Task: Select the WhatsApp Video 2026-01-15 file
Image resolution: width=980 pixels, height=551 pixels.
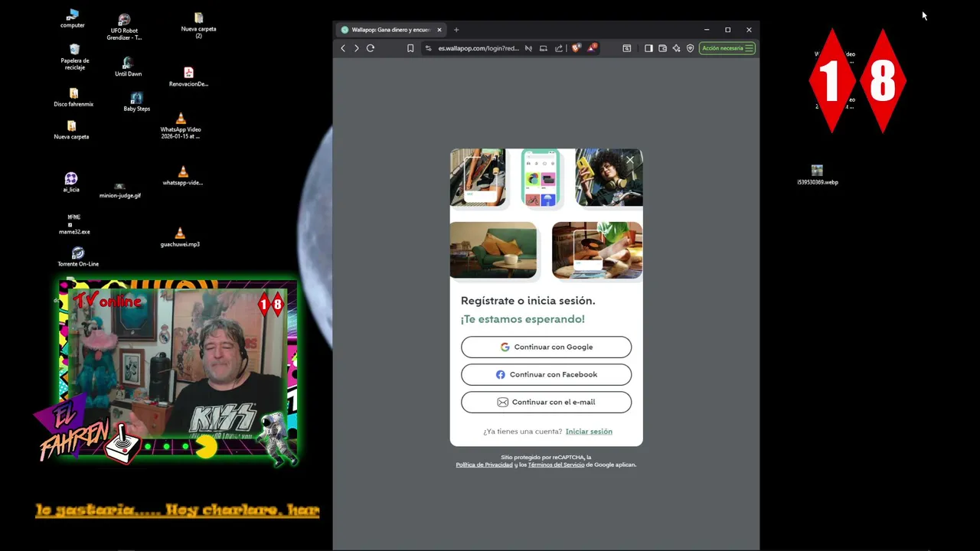Action: click(x=181, y=126)
